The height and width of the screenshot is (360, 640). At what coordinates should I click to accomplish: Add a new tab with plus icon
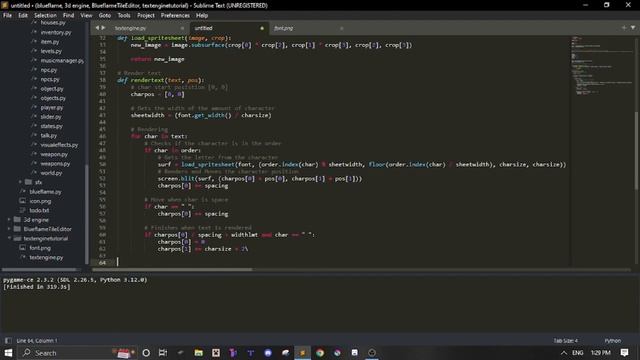pos(624,28)
